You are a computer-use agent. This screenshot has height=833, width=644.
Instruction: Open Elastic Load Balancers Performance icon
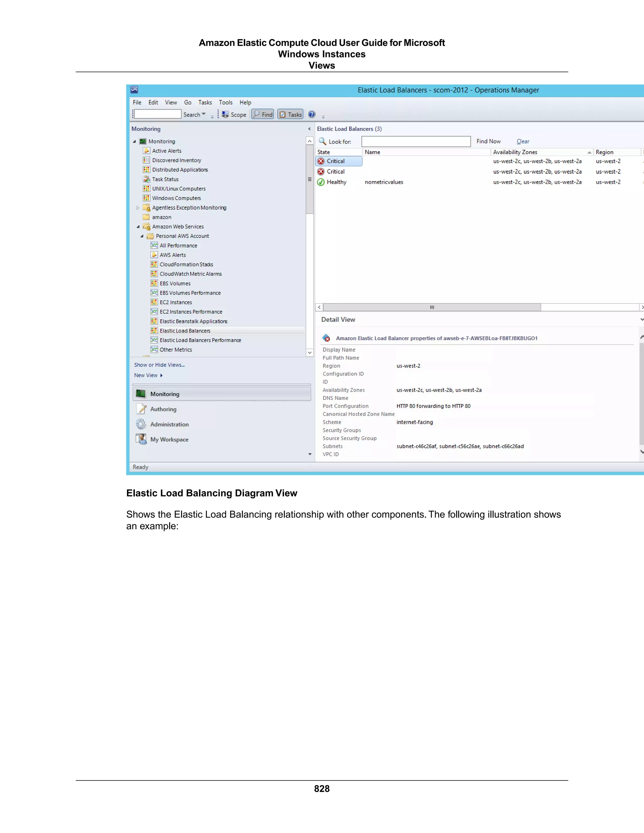pos(154,340)
